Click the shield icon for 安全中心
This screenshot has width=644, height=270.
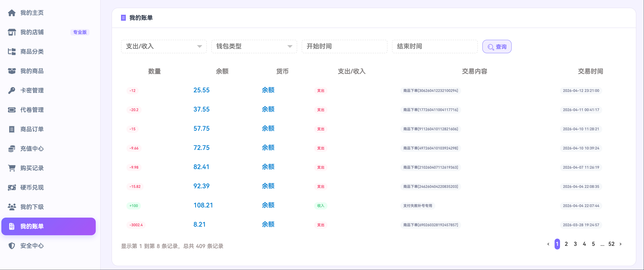tap(12, 246)
